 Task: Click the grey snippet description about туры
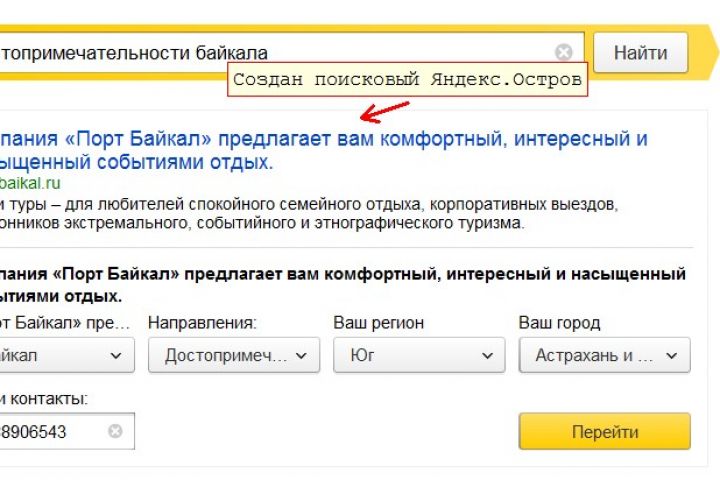[x=300, y=214]
